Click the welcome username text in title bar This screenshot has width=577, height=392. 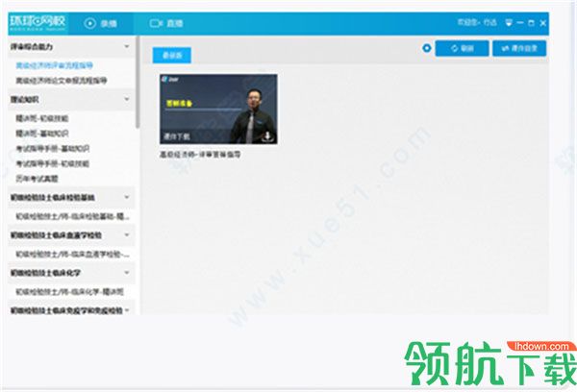[x=477, y=23]
